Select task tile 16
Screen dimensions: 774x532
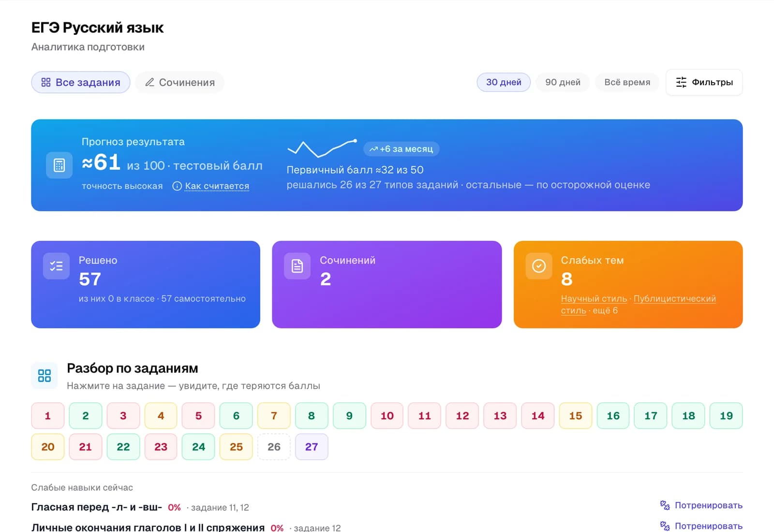613,416
